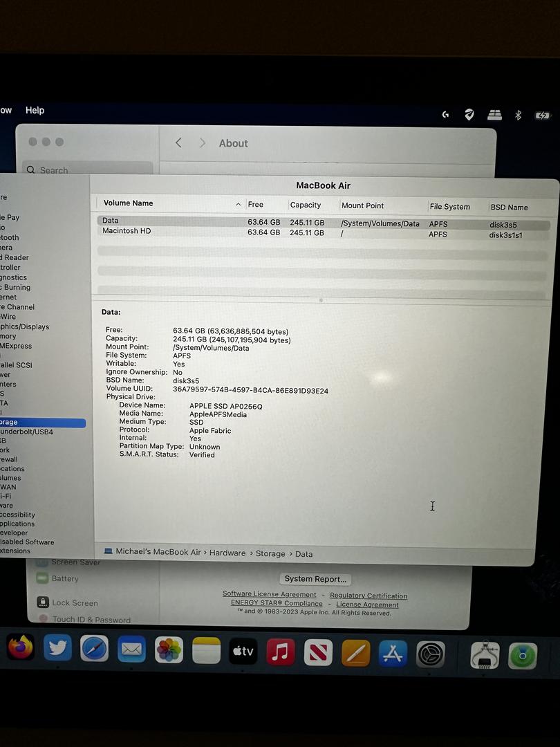
Task: Click the battery charging status icon
Action: click(x=543, y=116)
